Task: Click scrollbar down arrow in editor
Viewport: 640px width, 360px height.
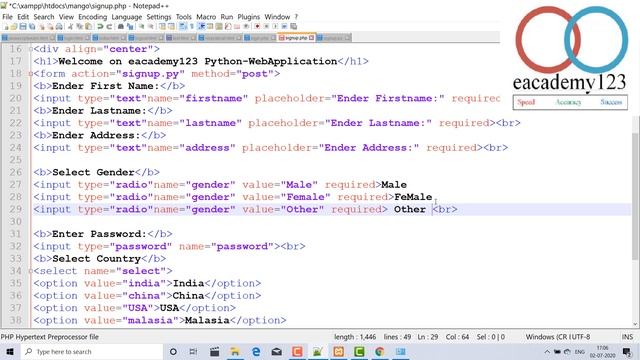Action: (635, 324)
